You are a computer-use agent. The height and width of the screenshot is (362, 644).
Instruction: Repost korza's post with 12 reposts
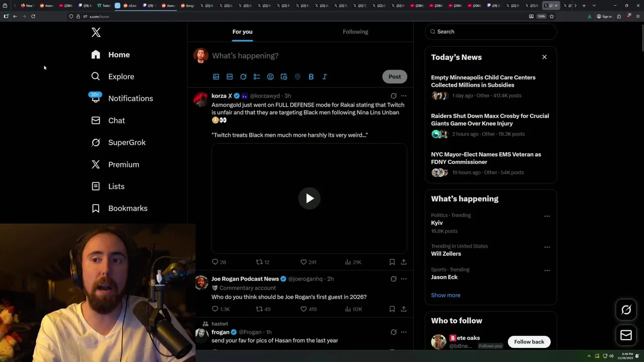point(263,262)
